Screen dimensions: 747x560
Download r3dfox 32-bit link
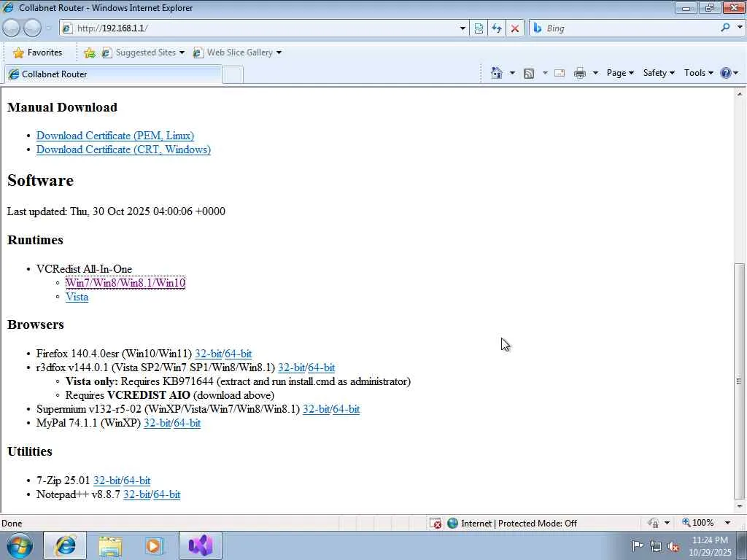(291, 367)
